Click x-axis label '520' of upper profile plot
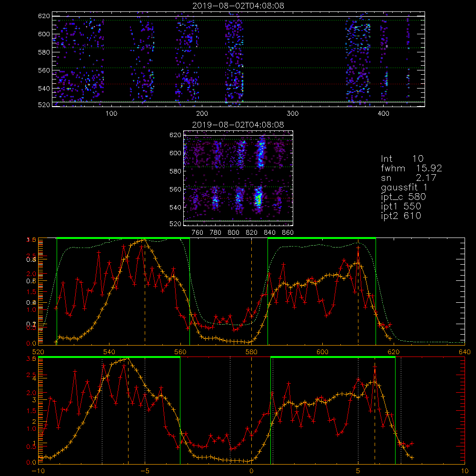The image size is (476, 476). tap(38, 352)
